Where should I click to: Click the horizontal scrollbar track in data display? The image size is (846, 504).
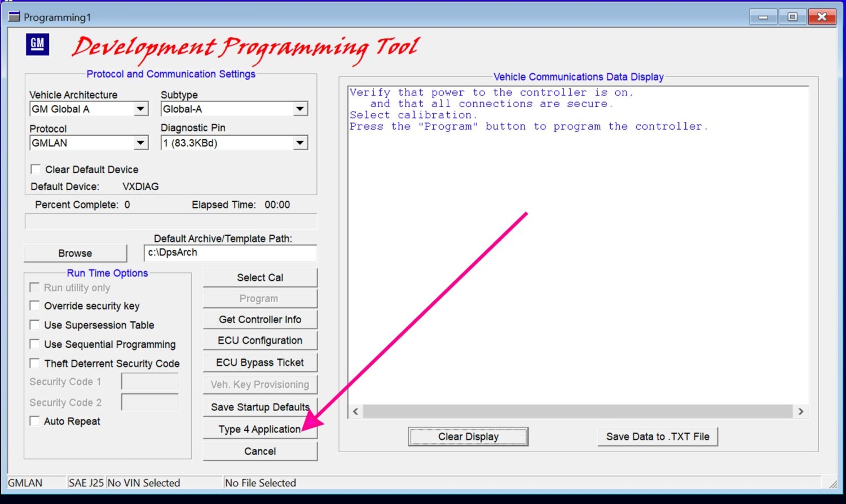tap(578, 412)
